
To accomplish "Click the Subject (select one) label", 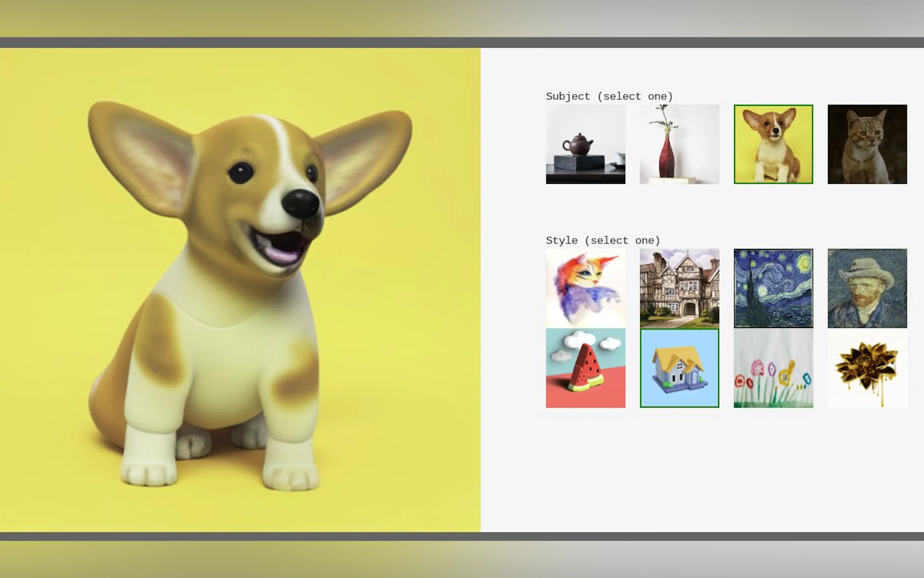I will click(609, 96).
